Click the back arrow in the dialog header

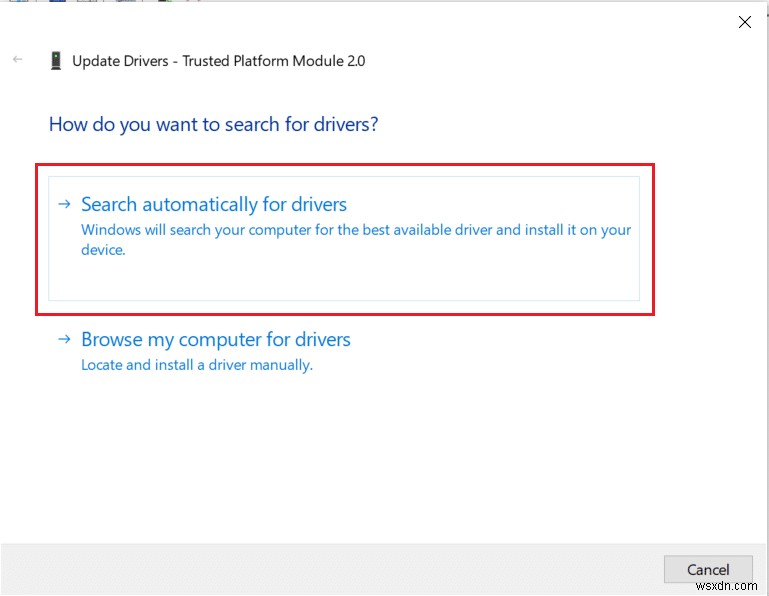[18, 59]
